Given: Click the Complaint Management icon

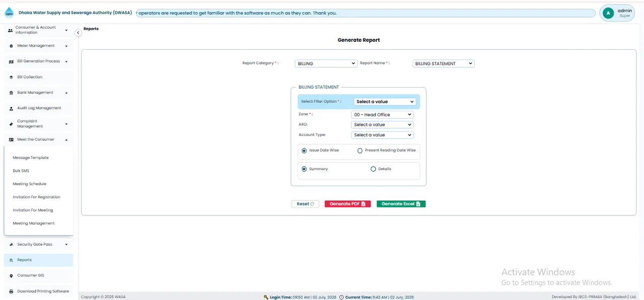Looking at the screenshot, I should tap(11, 124).
